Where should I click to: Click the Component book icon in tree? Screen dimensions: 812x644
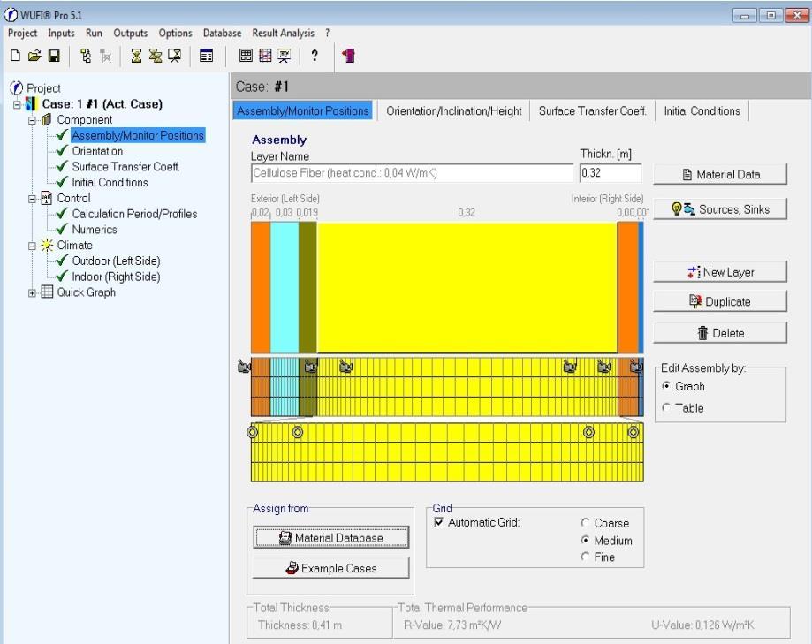(x=47, y=119)
